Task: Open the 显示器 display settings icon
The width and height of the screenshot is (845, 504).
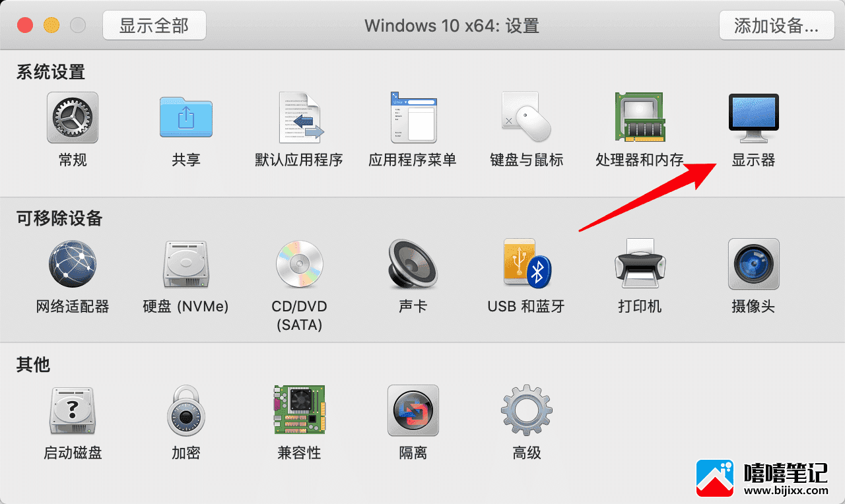Action: click(x=754, y=117)
